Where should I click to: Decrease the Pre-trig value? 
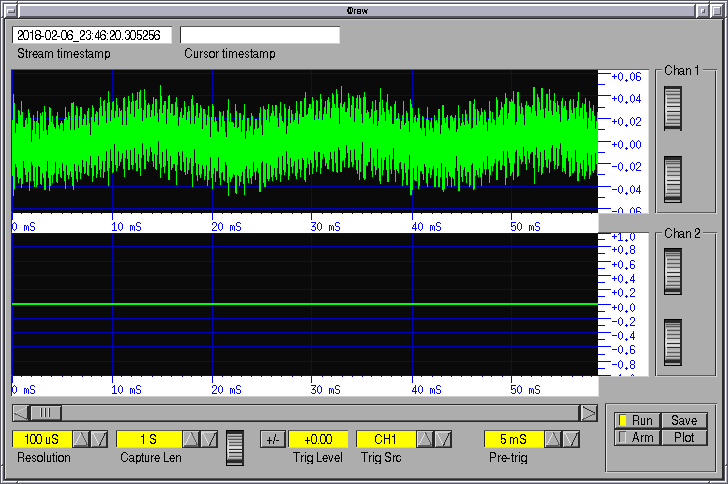click(570, 439)
